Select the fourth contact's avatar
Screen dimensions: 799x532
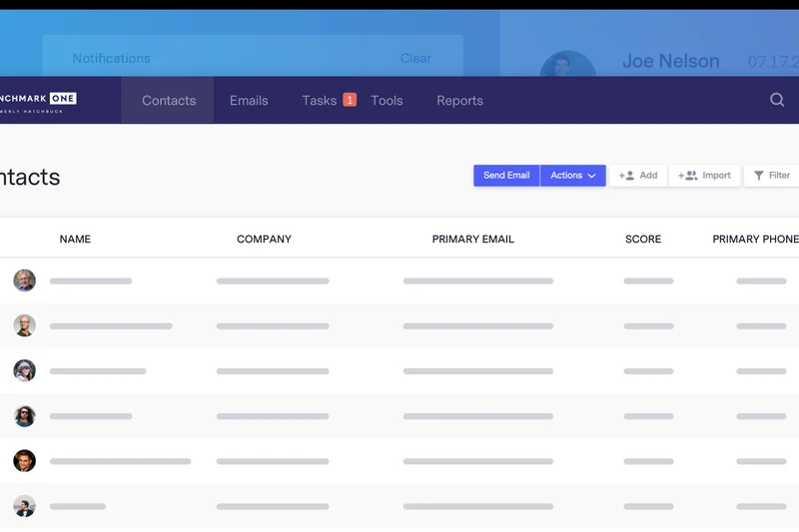25,415
